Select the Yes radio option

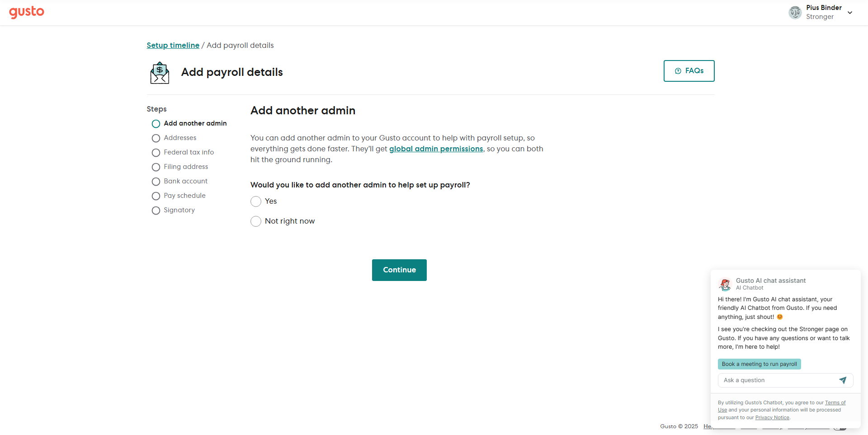(256, 201)
